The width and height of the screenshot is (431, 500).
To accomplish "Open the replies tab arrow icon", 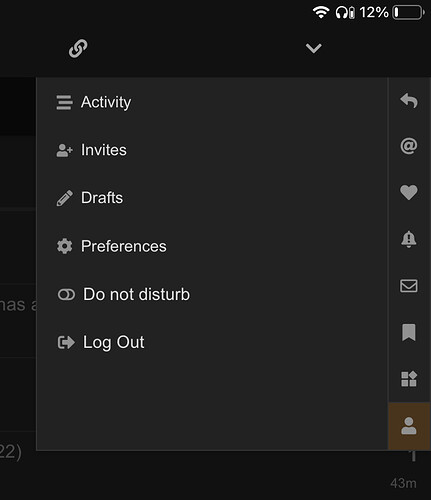I will (409, 100).
